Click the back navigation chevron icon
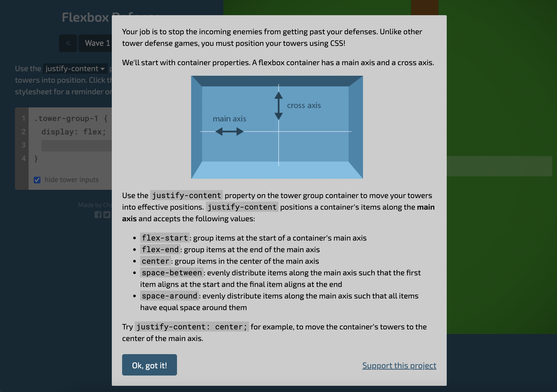 tap(68, 42)
